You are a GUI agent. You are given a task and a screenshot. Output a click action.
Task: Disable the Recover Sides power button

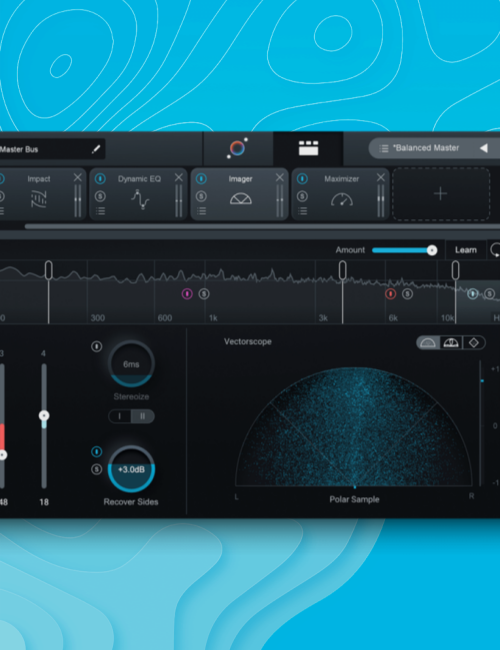[x=97, y=451]
